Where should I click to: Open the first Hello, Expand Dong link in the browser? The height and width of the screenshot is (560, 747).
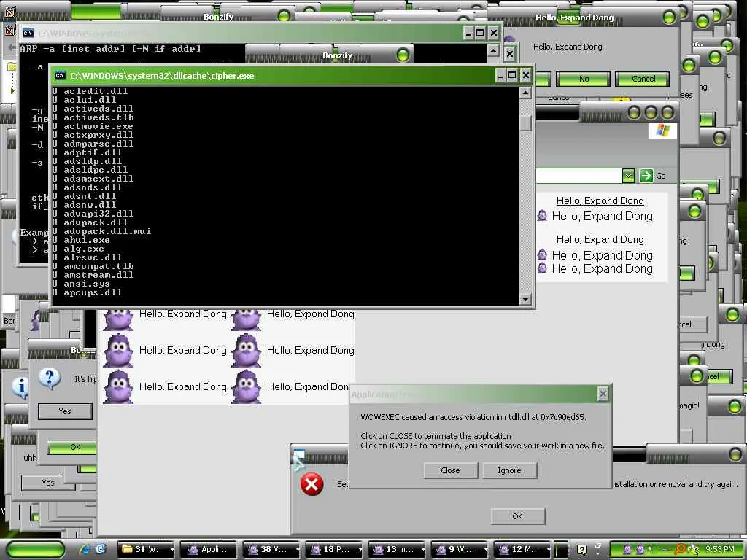click(600, 201)
